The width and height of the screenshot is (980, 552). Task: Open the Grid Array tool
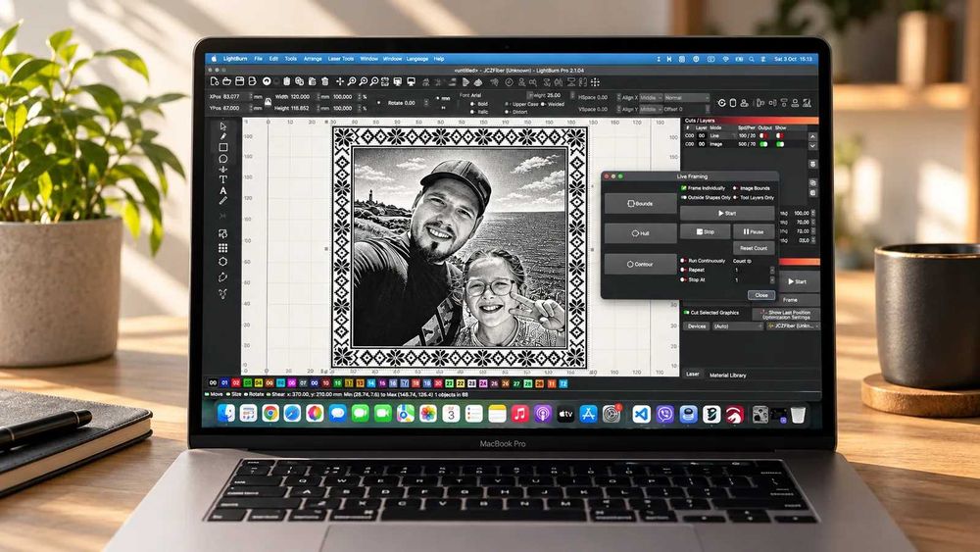pyautogui.click(x=223, y=248)
